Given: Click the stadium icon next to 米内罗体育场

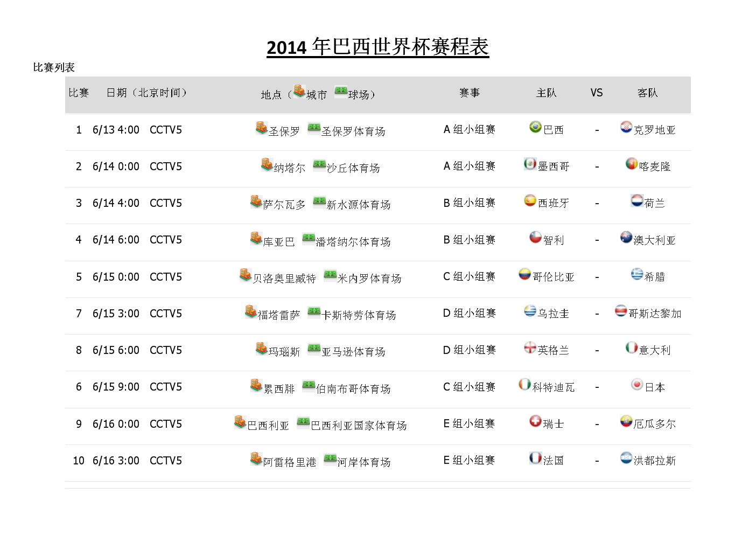Looking at the screenshot, I should tap(330, 275).
